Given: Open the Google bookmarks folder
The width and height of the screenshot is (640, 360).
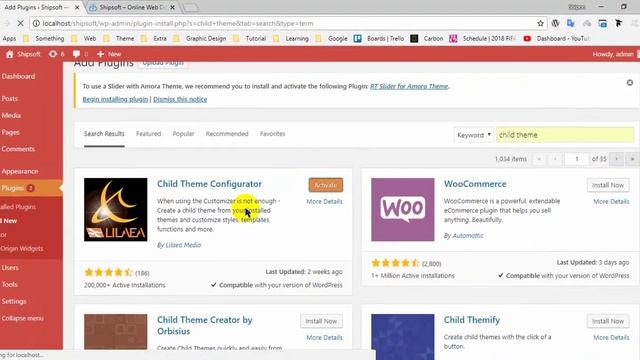Looking at the screenshot, I should (x=332, y=38).
